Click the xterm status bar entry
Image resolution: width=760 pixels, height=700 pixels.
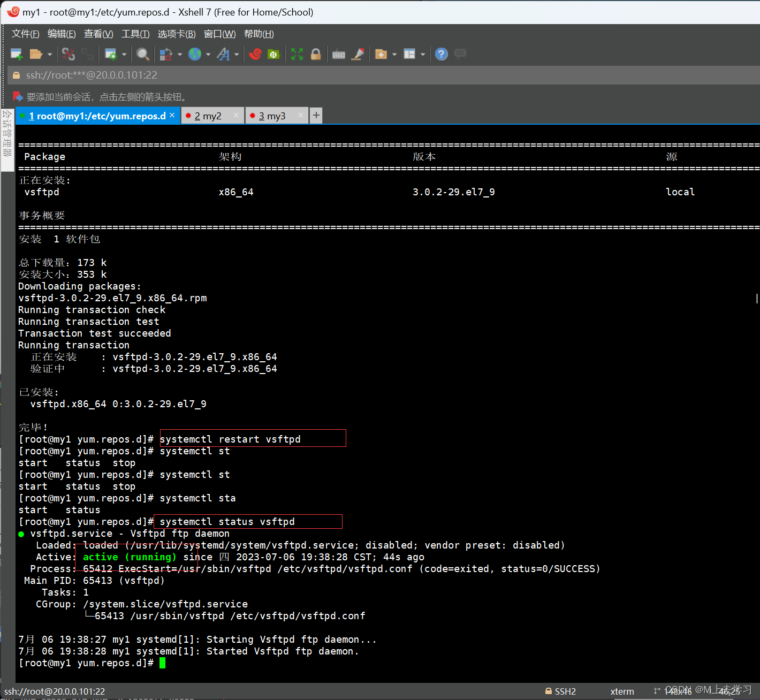tap(622, 691)
